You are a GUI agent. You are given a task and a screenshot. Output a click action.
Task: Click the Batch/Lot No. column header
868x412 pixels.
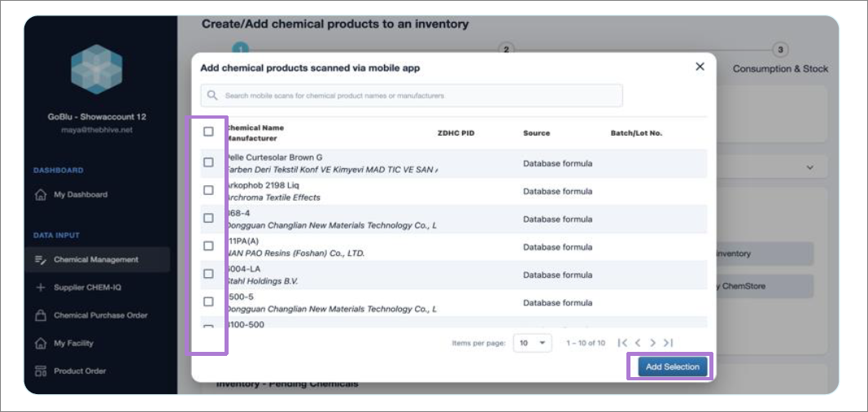coord(636,133)
